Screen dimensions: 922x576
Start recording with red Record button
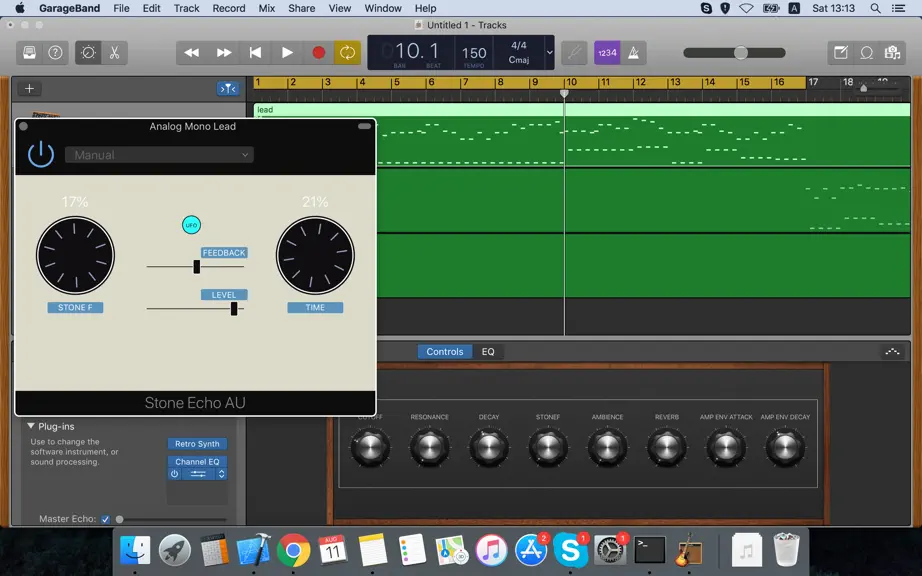point(319,53)
